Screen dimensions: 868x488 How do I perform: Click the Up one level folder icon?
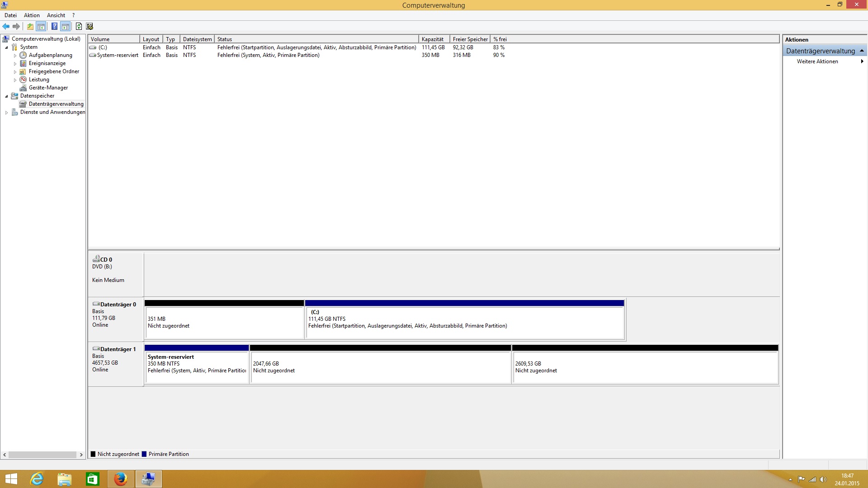(x=30, y=26)
